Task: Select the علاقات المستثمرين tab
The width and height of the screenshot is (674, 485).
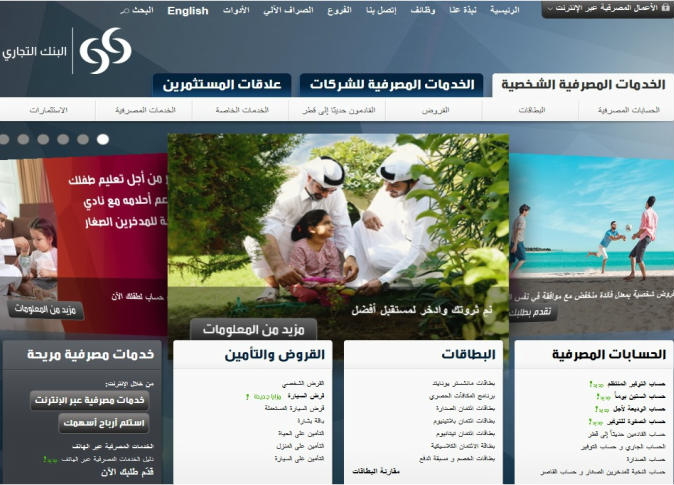Action: point(222,85)
